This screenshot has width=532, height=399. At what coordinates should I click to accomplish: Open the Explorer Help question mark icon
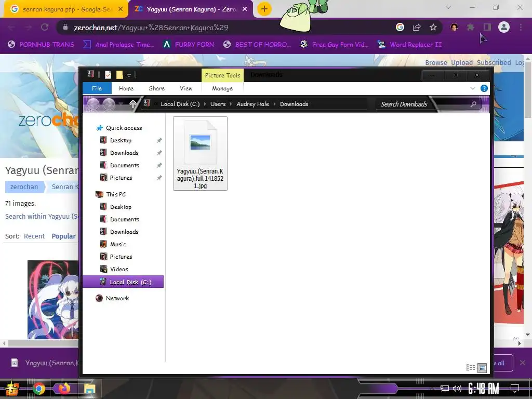pyautogui.click(x=484, y=88)
